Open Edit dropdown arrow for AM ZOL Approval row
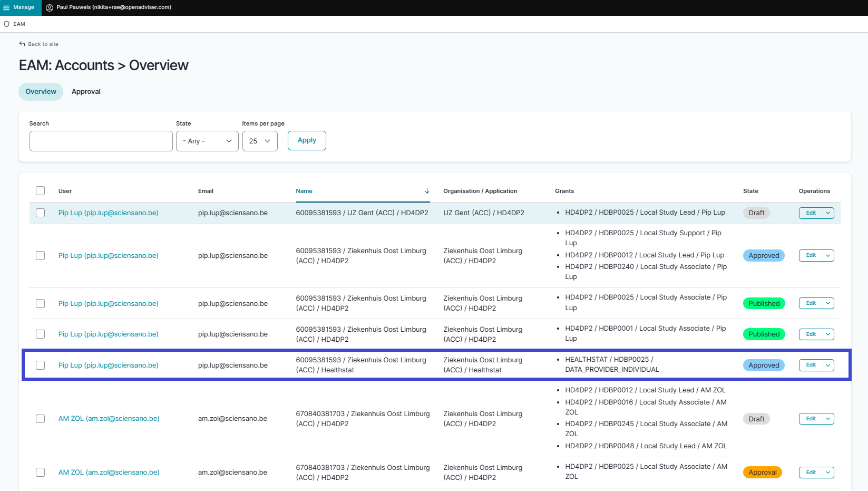 (x=828, y=473)
